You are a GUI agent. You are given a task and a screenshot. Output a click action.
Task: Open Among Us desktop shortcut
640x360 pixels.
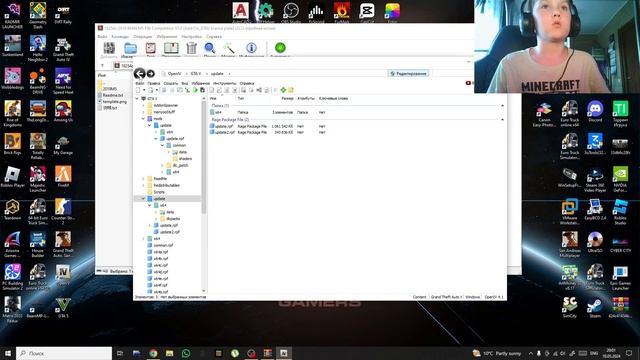pos(63,111)
